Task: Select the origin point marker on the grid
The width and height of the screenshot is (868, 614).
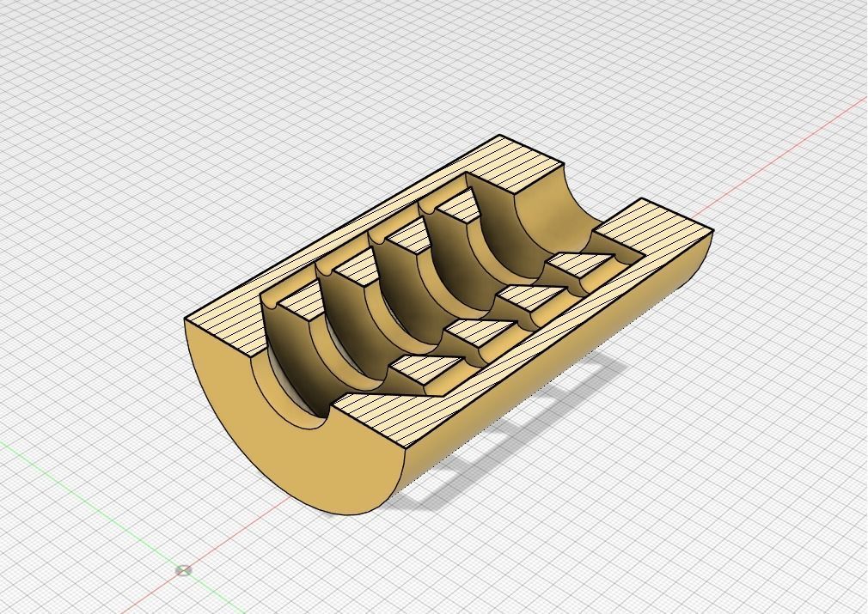Action: click(184, 570)
